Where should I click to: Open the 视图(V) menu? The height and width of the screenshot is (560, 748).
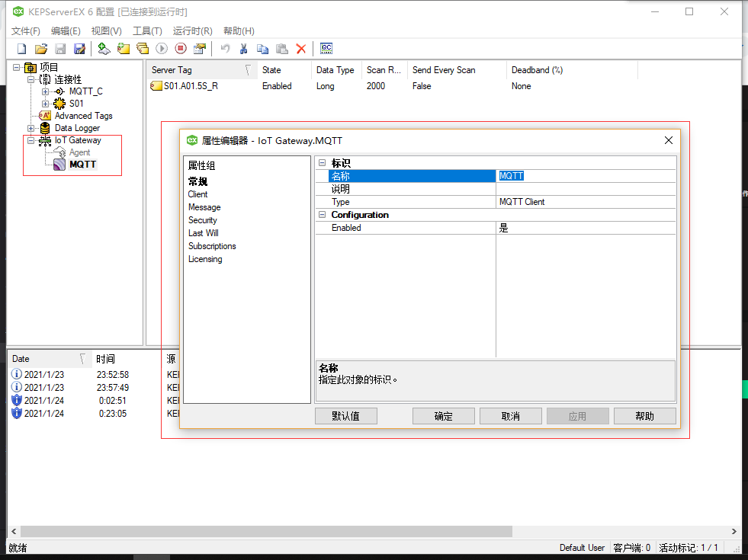pyautogui.click(x=107, y=31)
